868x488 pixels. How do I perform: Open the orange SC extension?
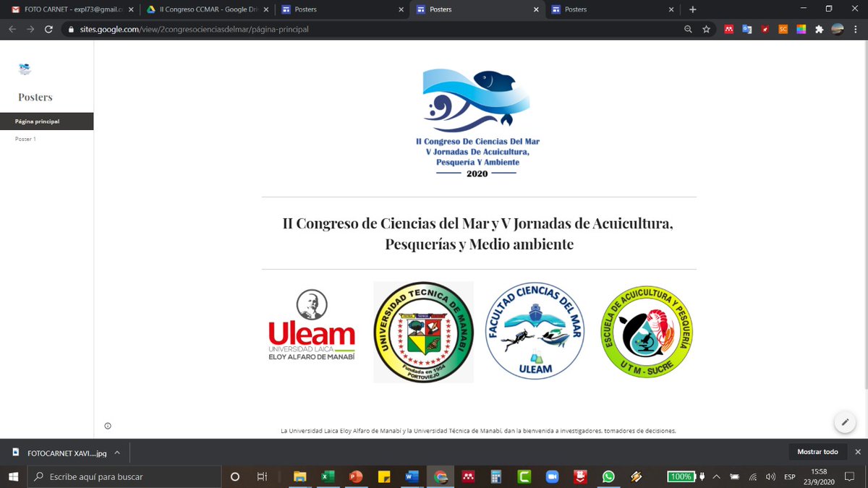pos(783,30)
